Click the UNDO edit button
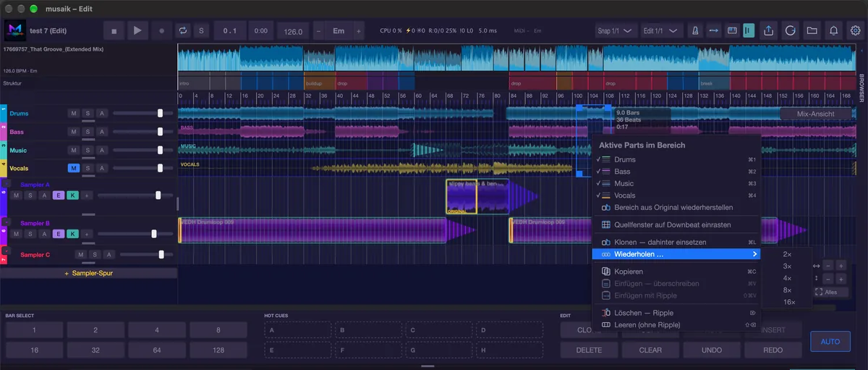Screen dimensions: 868x370 coord(712,350)
